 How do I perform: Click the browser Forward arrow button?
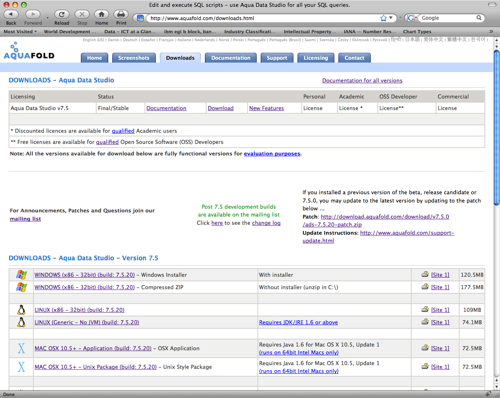pos(33,14)
